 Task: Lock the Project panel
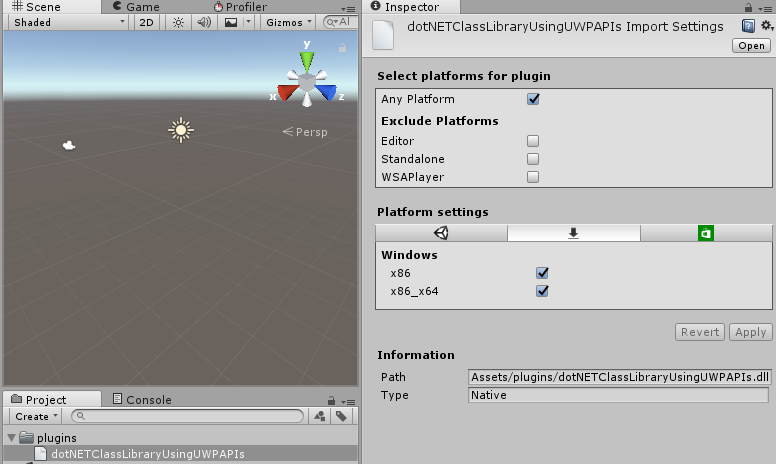(x=331, y=401)
